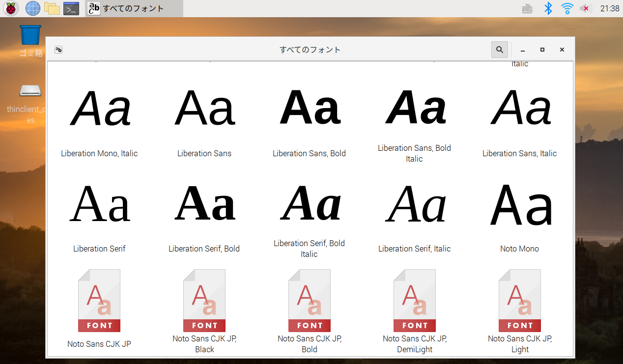Image resolution: width=623 pixels, height=364 pixels.
Task: Open Noto Sans CJK JP, Light font
Action: [519, 300]
